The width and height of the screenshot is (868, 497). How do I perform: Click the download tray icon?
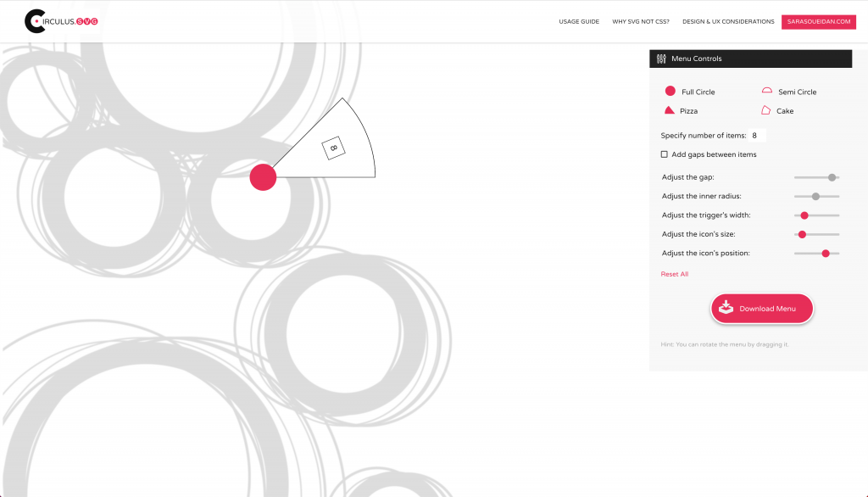[726, 308]
